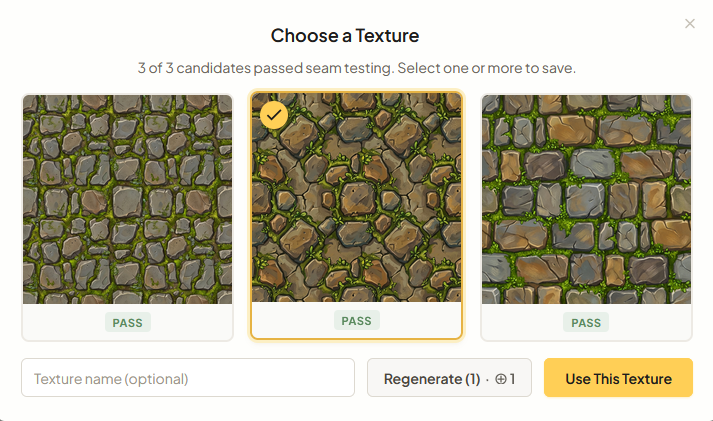Click the Regenerate (1) button label
713x421 pixels.
pos(432,379)
